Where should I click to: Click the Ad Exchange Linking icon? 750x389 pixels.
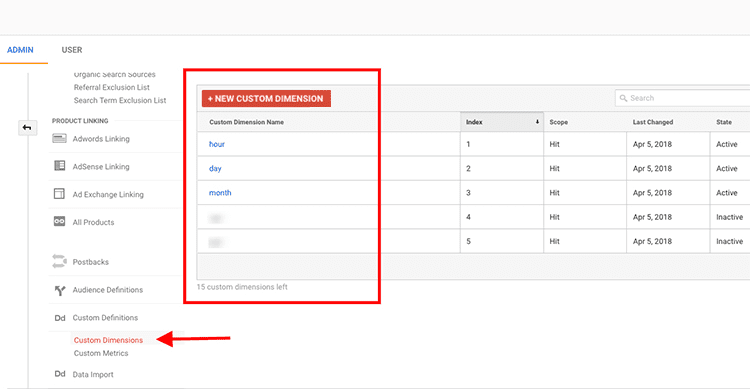pos(59,193)
